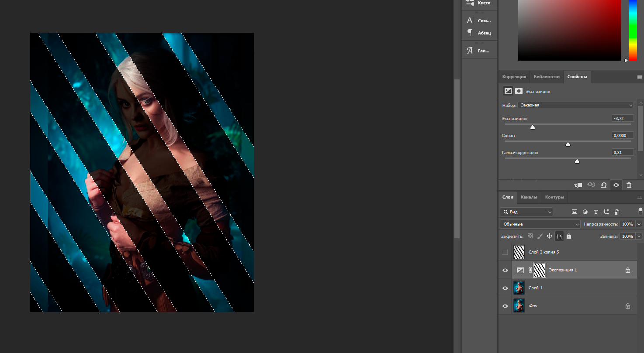Switch to the Коррекция tab
The width and height of the screenshot is (644, 353).
(514, 77)
